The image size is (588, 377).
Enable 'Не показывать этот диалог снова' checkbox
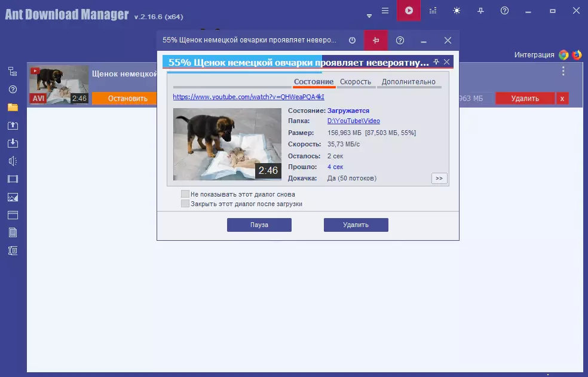click(x=185, y=194)
